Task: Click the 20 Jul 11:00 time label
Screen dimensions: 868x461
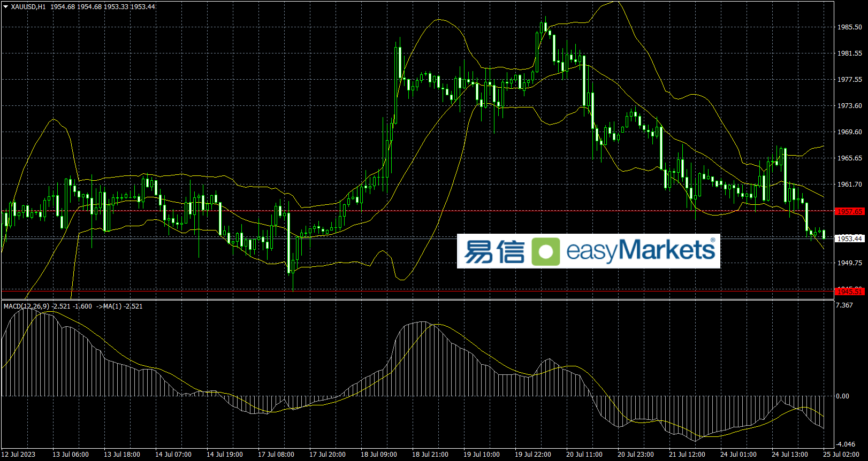Action: (584, 455)
